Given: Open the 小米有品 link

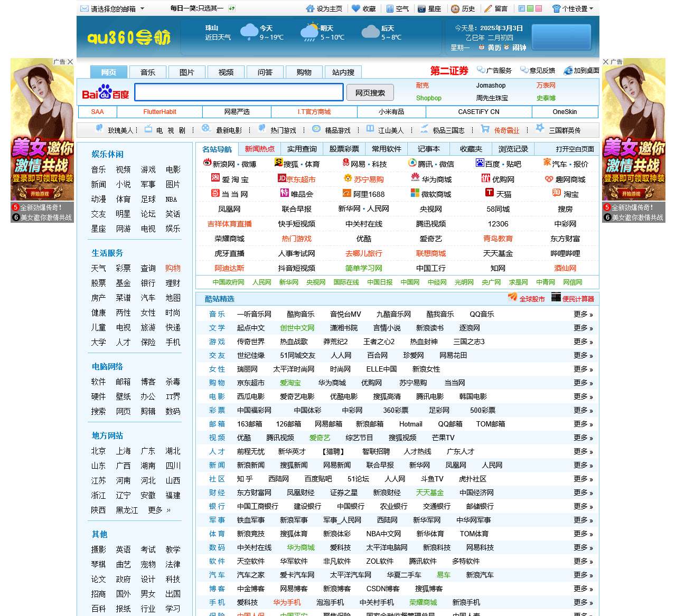Looking at the screenshot, I should click(x=391, y=112).
